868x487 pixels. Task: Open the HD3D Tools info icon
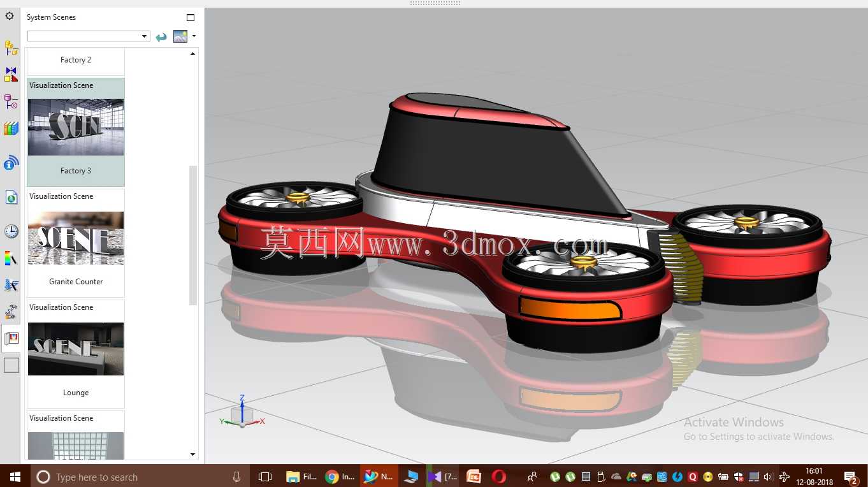tap(11, 163)
